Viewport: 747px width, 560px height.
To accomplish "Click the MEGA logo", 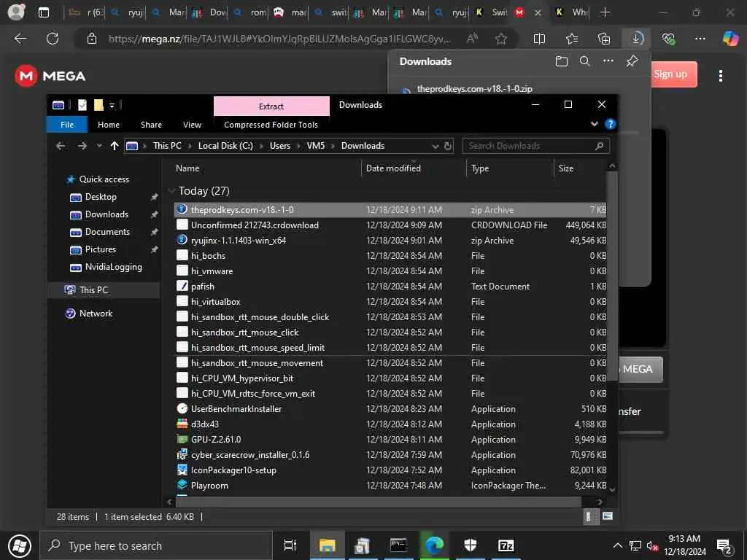I will (x=50, y=76).
